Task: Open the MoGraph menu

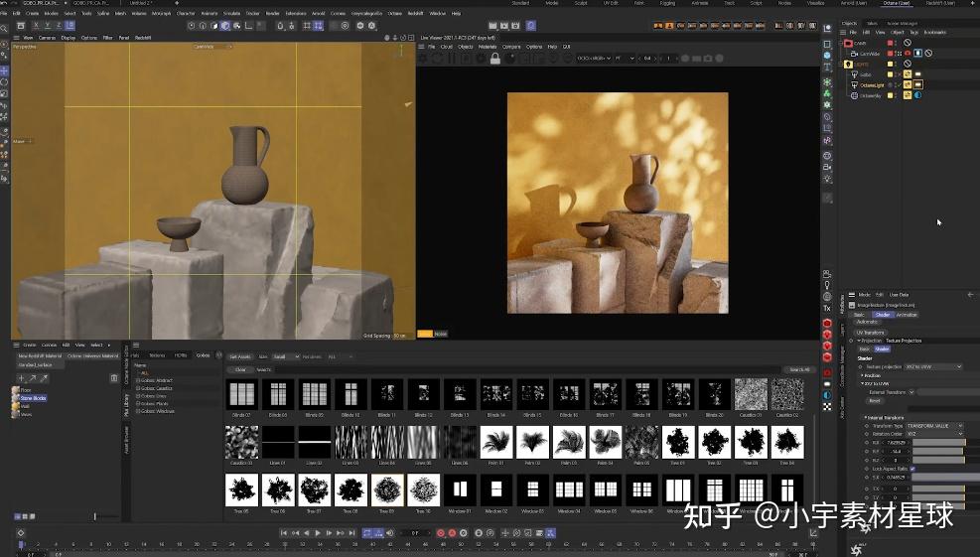Action: (161, 13)
